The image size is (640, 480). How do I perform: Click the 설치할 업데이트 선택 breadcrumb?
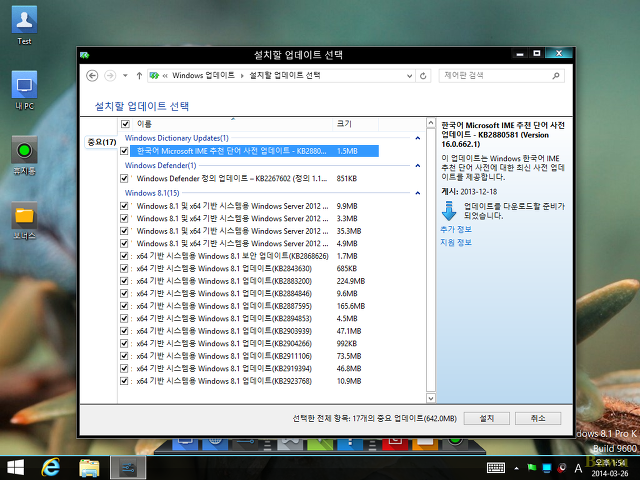pyautogui.click(x=285, y=76)
